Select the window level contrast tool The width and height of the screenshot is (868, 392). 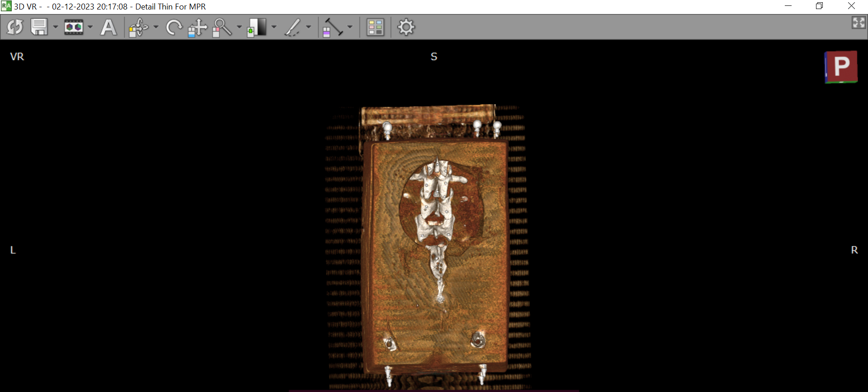257,27
